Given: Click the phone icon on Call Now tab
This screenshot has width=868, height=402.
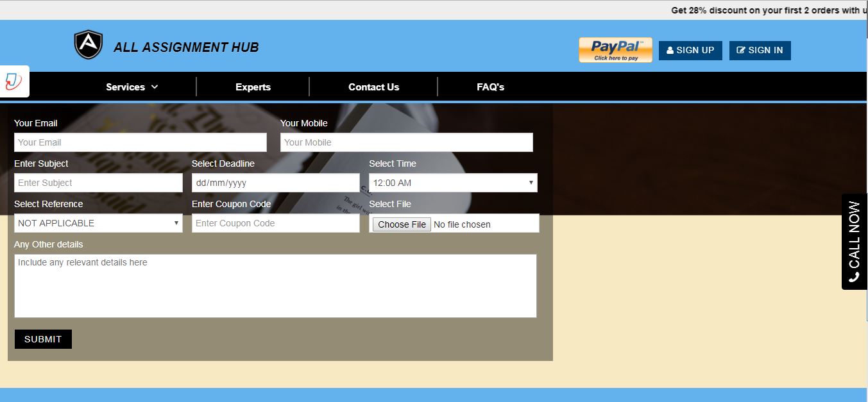Looking at the screenshot, I should click(854, 277).
